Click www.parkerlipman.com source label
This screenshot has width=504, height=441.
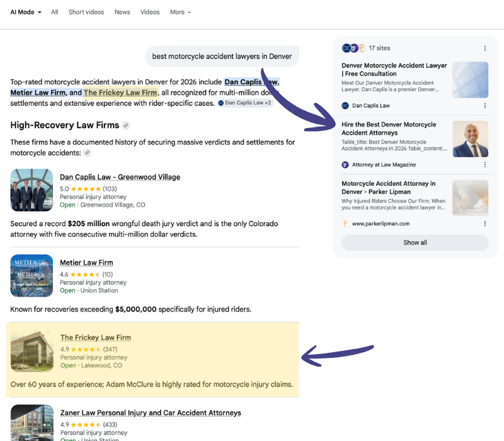[381, 224]
